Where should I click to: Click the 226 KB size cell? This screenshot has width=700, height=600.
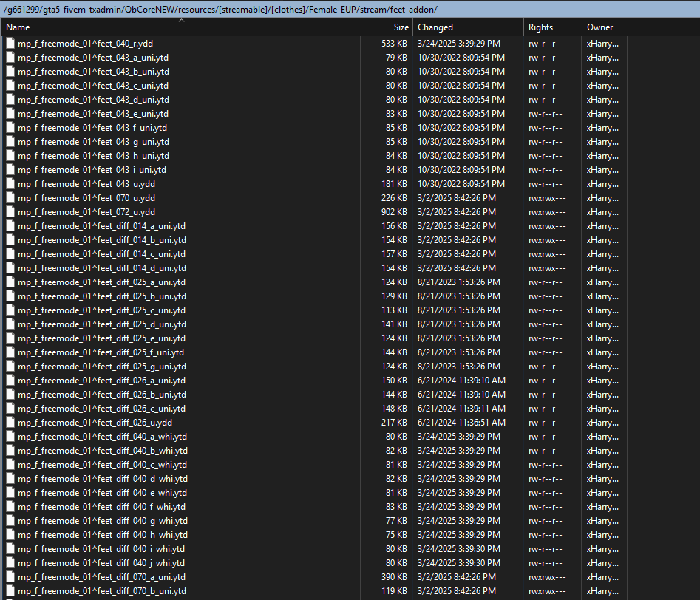click(x=395, y=198)
